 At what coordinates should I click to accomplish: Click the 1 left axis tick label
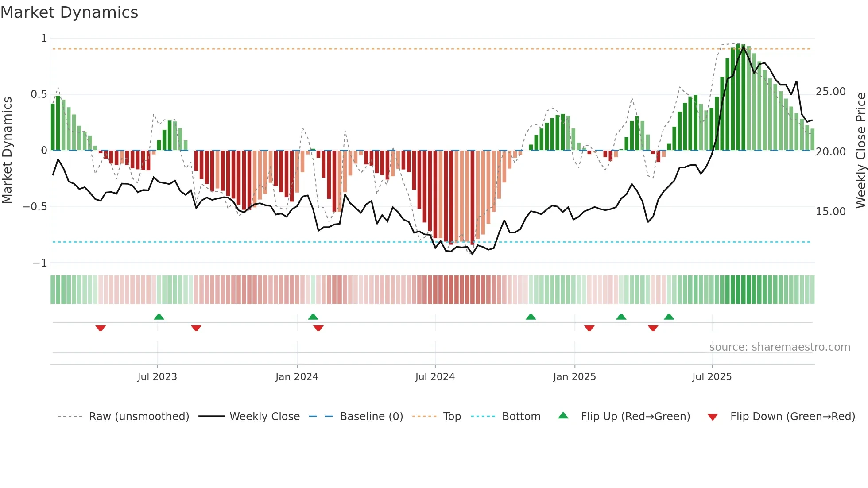click(x=44, y=39)
